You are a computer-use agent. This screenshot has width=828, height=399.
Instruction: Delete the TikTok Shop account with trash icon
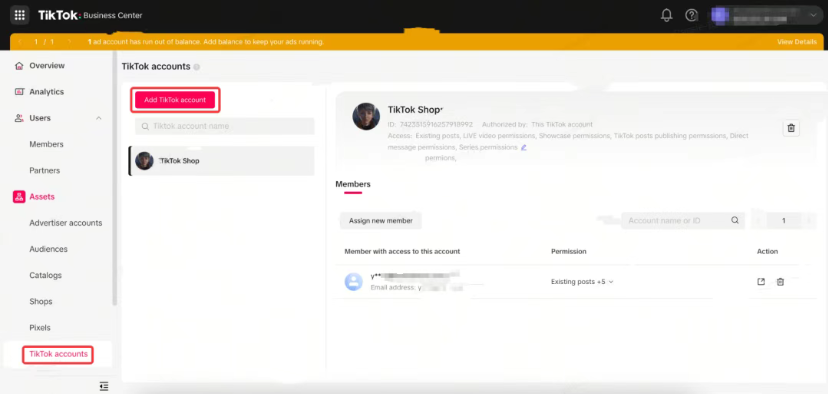(791, 128)
